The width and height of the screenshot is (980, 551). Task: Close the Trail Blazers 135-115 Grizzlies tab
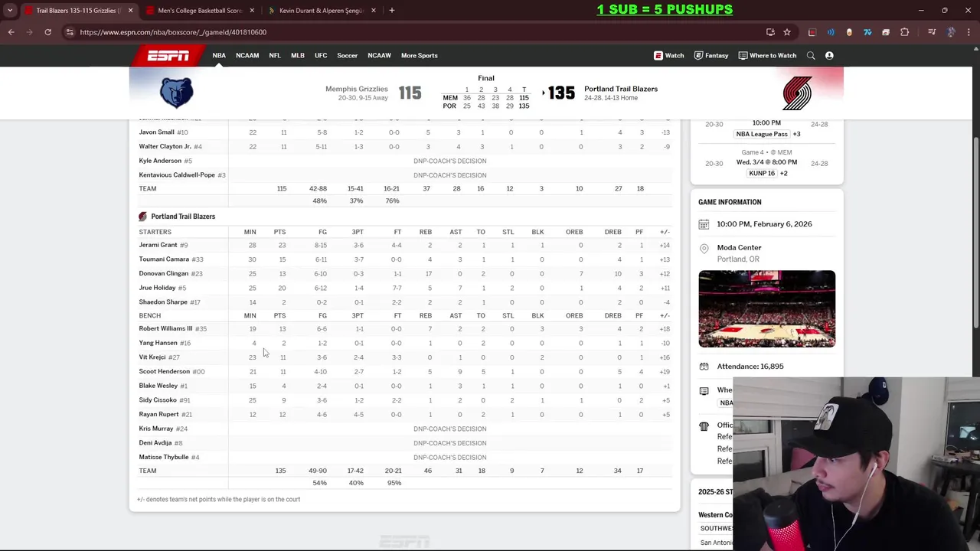(x=130, y=11)
